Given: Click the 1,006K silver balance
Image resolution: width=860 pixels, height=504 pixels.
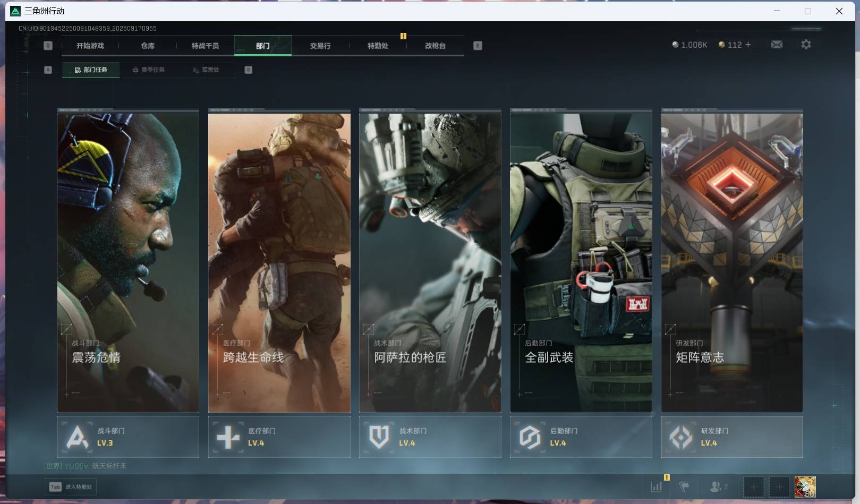Looking at the screenshot, I should click(694, 45).
